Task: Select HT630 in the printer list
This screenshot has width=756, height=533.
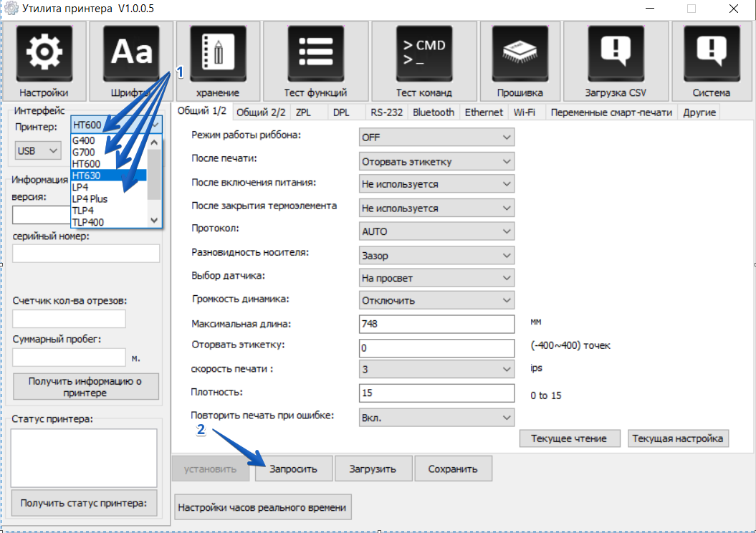Action: coord(107,175)
